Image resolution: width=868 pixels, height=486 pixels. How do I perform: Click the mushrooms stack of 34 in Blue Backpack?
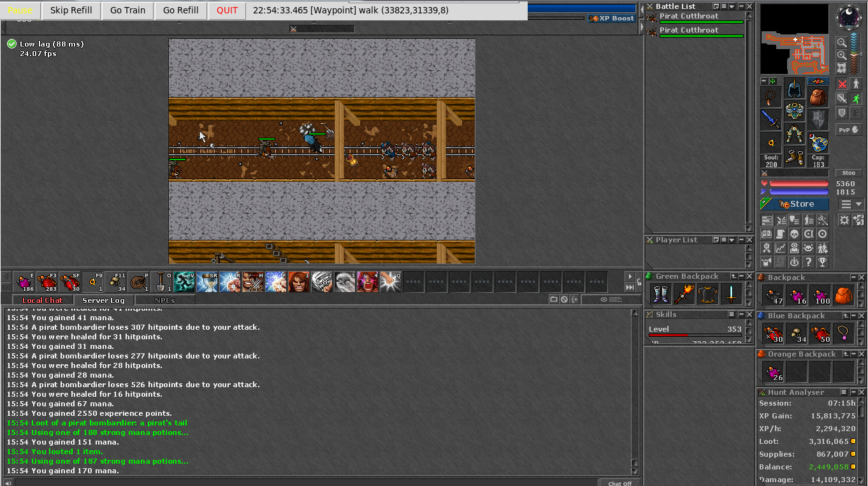pyautogui.click(x=797, y=333)
